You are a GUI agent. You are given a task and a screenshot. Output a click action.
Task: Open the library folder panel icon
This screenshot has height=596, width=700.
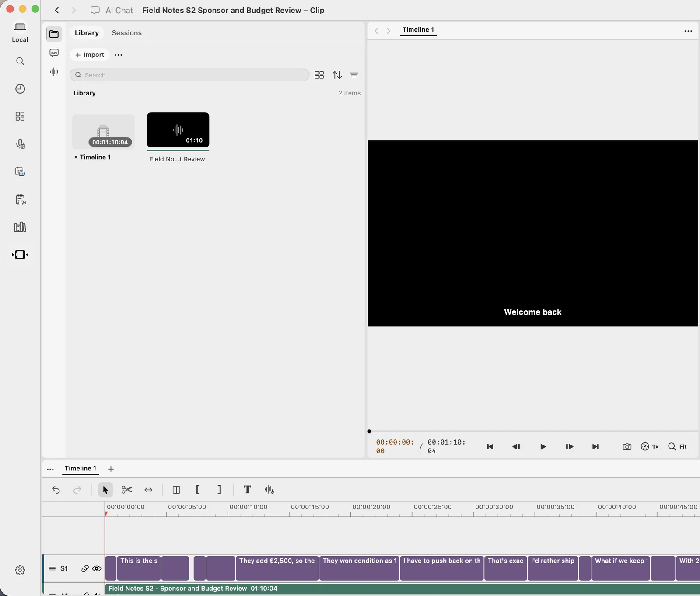(x=54, y=34)
